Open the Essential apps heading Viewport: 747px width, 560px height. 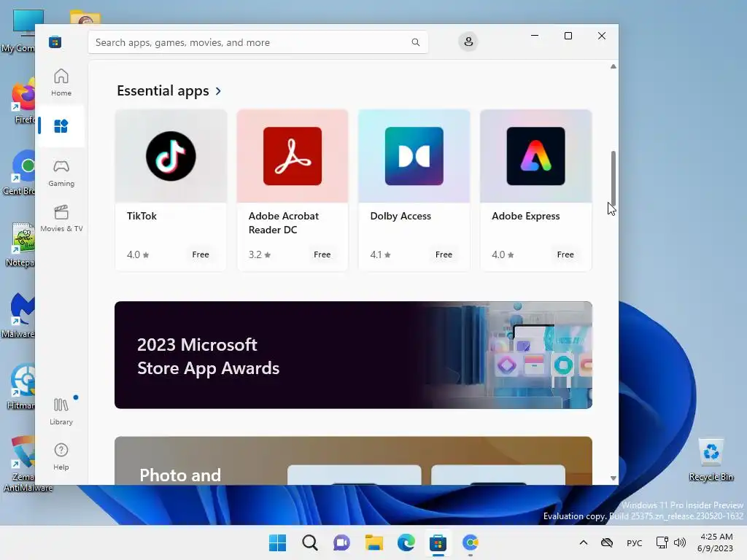[163, 90]
